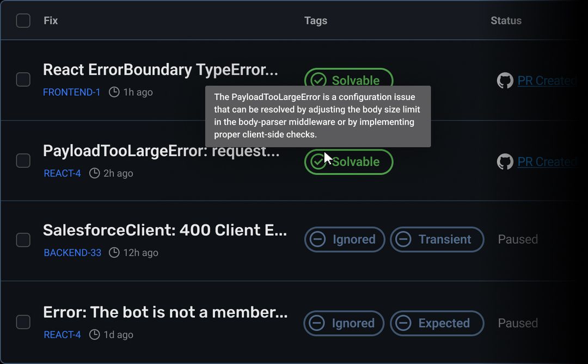
Task: Click the "Paused" status on the SalesforceClient row
Action: (517, 239)
